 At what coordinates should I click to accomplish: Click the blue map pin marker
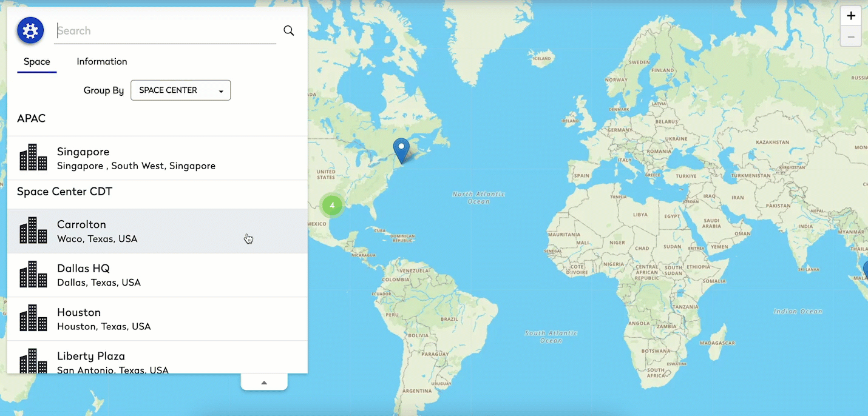[x=401, y=149]
